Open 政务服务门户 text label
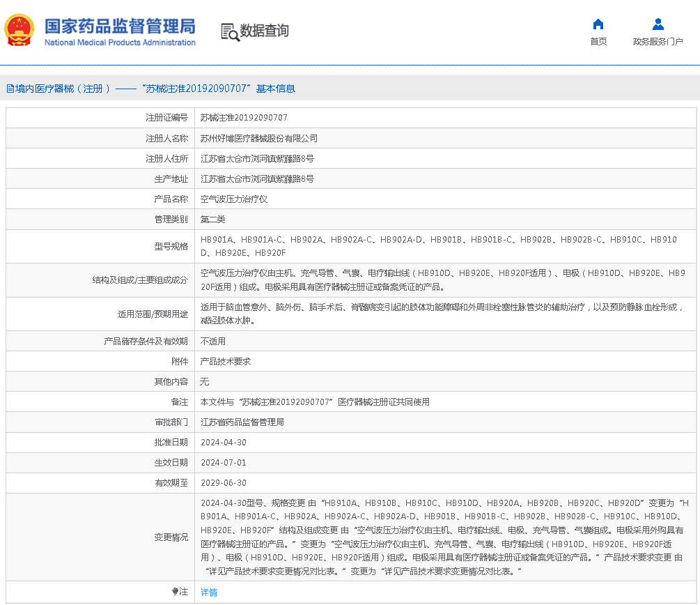Screen dimensions: 700x605 click(658, 42)
